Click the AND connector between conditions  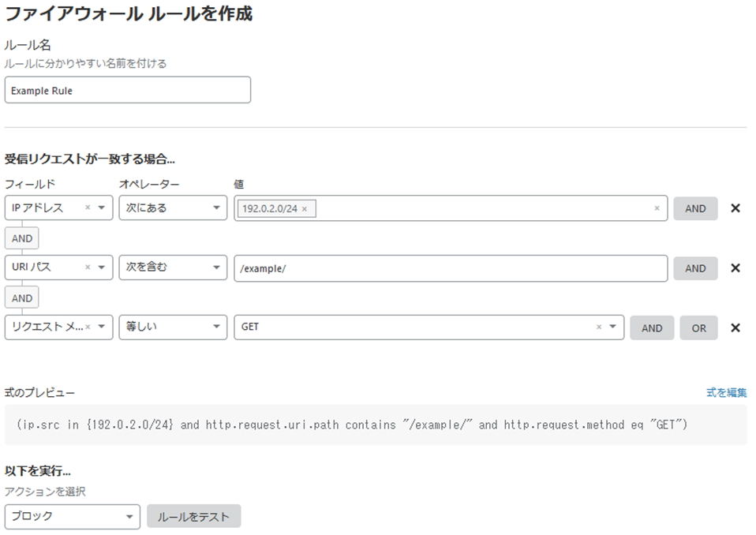pyautogui.click(x=21, y=238)
